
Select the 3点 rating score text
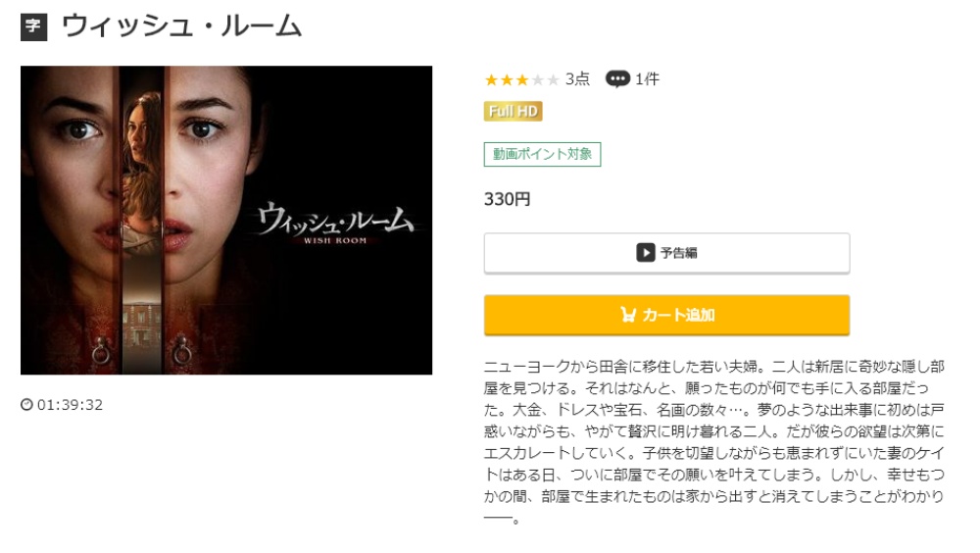point(577,78)
